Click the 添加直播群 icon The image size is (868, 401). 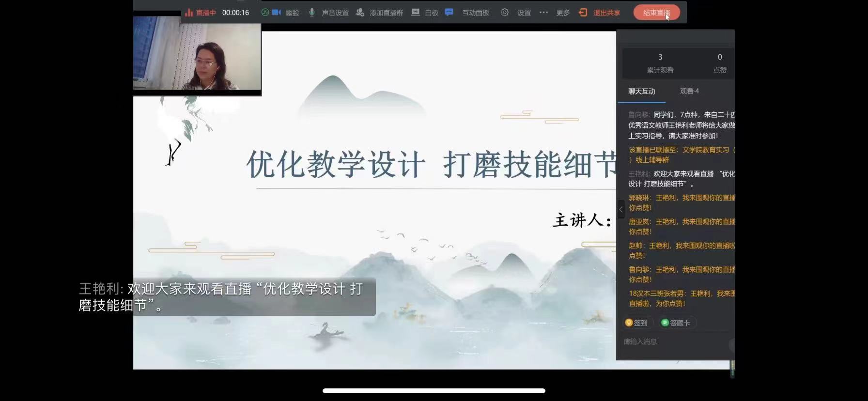(x=360, y=13)
